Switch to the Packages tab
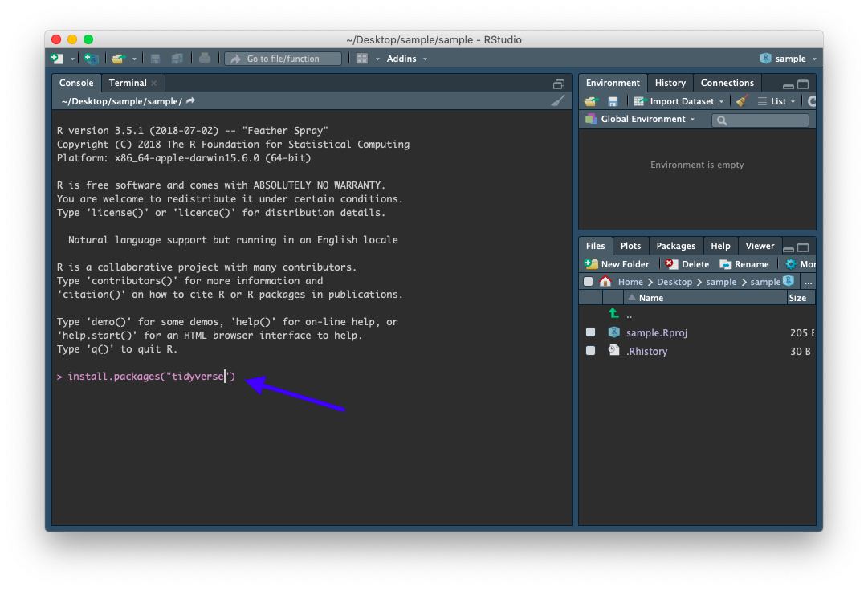 click(x=676, y=246)
